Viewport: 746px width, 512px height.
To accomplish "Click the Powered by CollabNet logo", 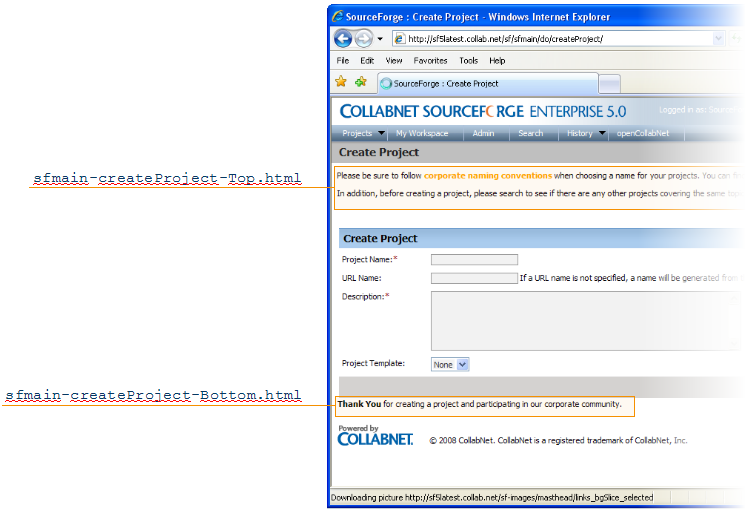I will [x=375, y=435].
